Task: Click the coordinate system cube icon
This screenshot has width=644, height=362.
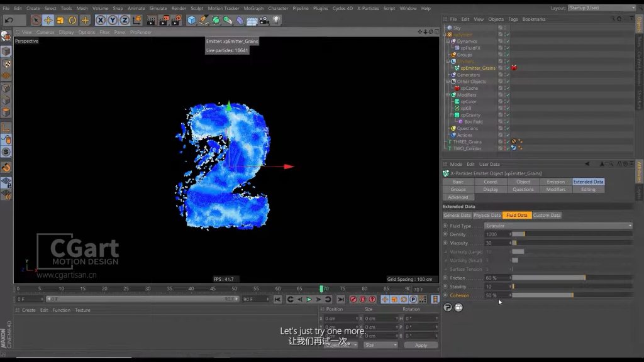Action: click(136, 19)
